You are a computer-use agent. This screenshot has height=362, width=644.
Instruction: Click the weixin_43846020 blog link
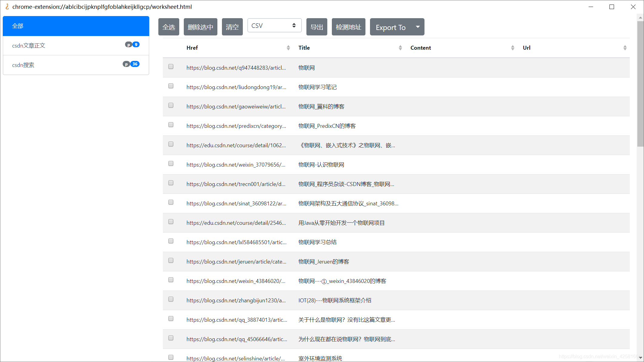(x=236, y=281)
